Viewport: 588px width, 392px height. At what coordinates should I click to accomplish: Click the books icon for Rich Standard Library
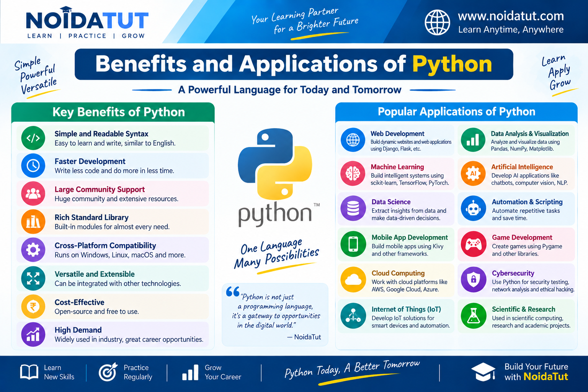[x=33, y=222]
